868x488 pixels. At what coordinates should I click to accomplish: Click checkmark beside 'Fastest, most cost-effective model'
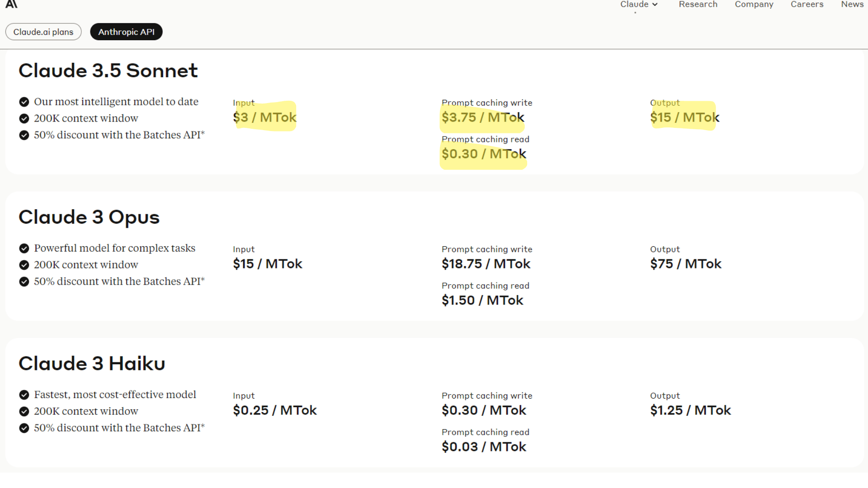point(24,394)
